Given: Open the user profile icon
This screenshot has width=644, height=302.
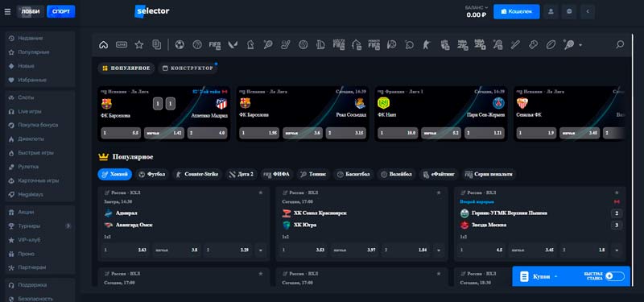Looking at the screenshot, I should [551, 11].
